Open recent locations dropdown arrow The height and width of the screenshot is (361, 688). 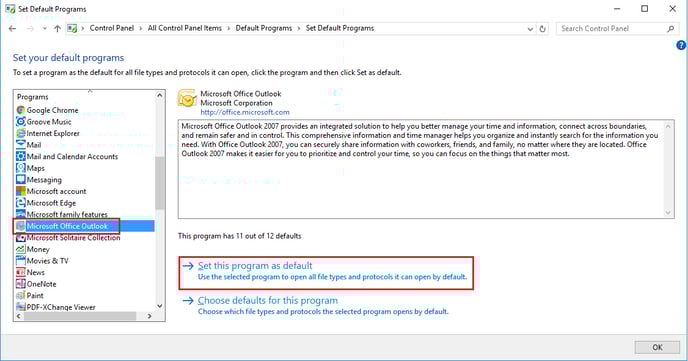tap(44, 29)
